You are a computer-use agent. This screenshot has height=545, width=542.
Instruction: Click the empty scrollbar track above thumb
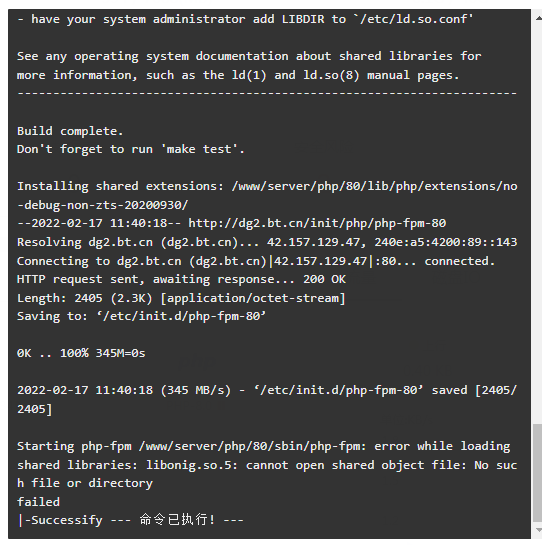[537, 222]
